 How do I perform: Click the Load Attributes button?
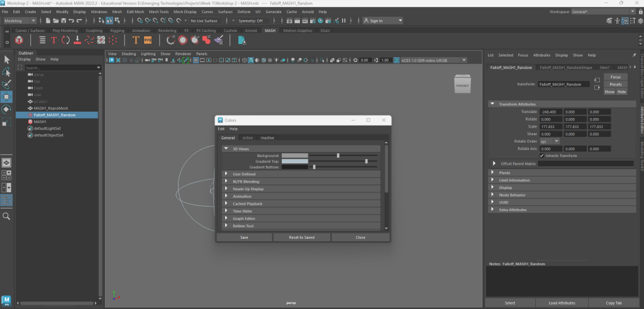point(563,303)
